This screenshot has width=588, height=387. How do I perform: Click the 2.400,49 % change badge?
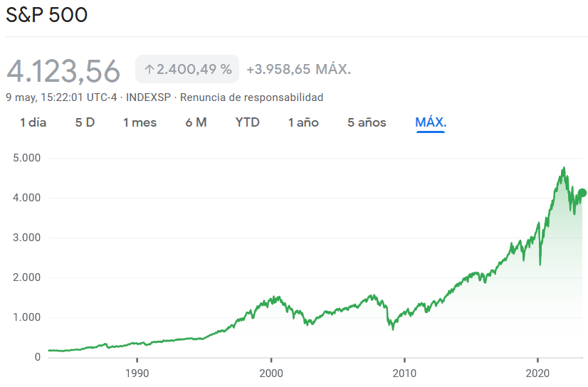coord(188,70)
